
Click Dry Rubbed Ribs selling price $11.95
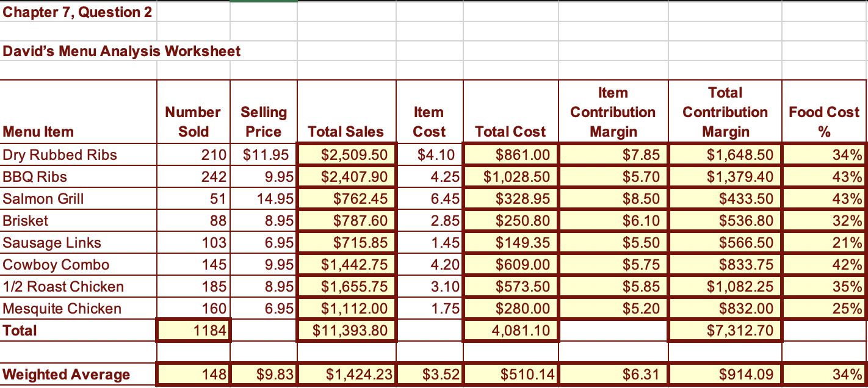pyautogui.click(x=264, y=154)
